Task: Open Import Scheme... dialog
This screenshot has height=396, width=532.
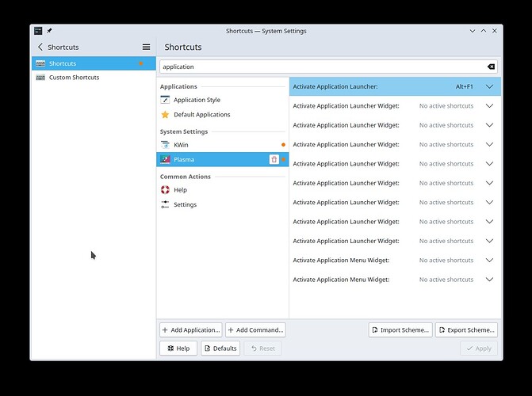Action: click(400, 330)
